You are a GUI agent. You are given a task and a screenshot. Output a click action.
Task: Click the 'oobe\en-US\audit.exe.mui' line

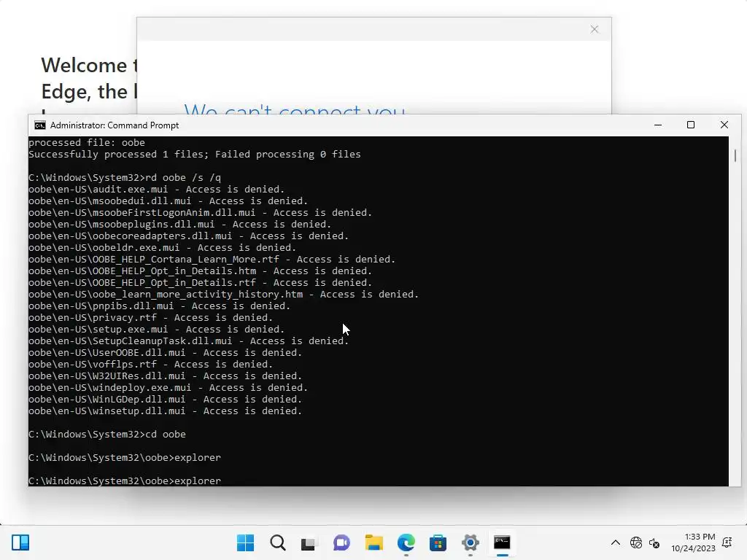tap(156, 190)
